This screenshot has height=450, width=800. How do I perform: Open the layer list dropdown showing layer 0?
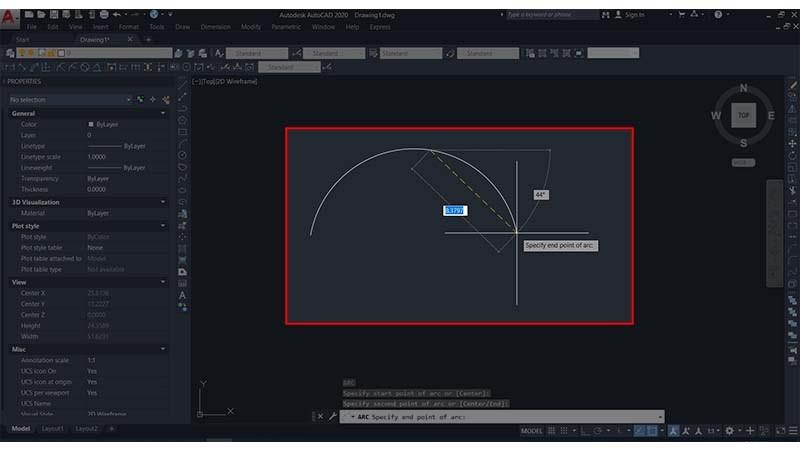94,53
